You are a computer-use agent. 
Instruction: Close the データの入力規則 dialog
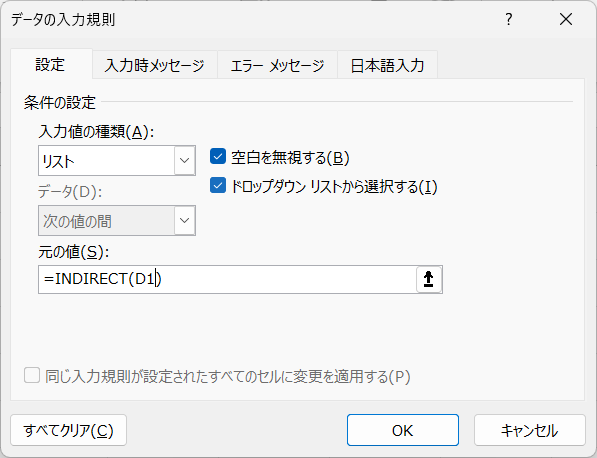tap(566, 19)
